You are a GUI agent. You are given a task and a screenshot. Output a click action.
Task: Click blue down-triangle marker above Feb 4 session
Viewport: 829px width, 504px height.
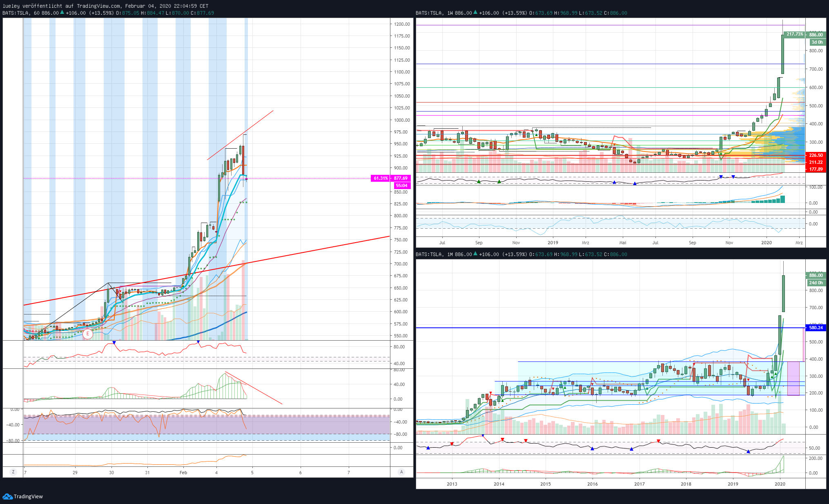coord(198,342)
